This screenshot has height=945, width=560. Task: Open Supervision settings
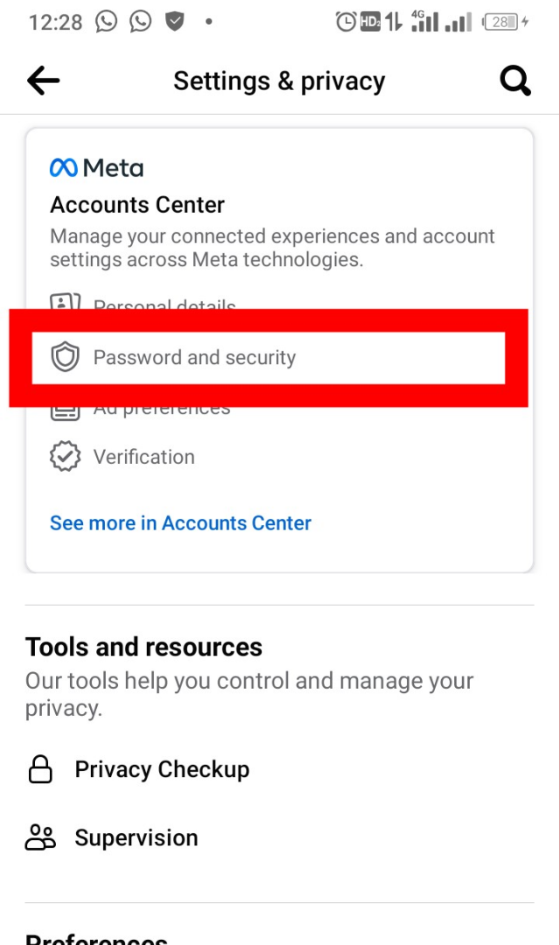(136, 837)
